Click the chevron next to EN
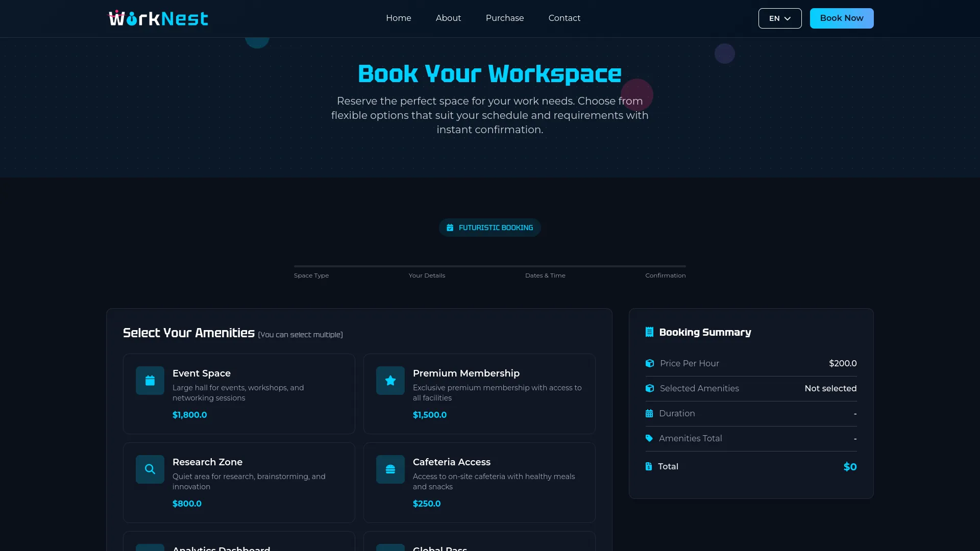Screen dimensions: 980x551 click(x=787, y=18)
